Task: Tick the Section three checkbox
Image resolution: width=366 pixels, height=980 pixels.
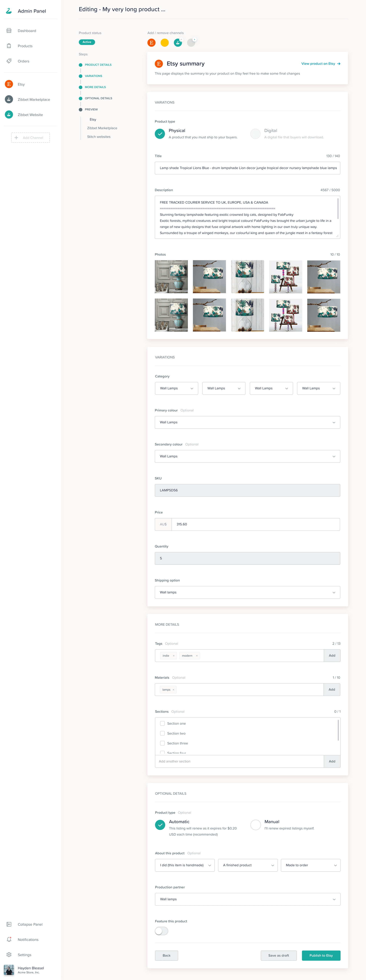Action: tap(162, 743)
